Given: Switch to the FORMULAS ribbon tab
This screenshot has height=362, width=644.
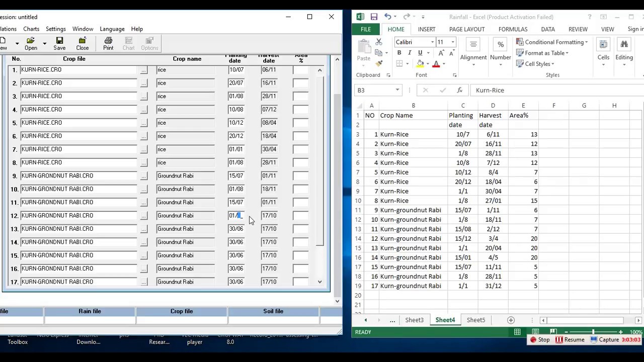Looking at the screenshot, I should 513,29.
